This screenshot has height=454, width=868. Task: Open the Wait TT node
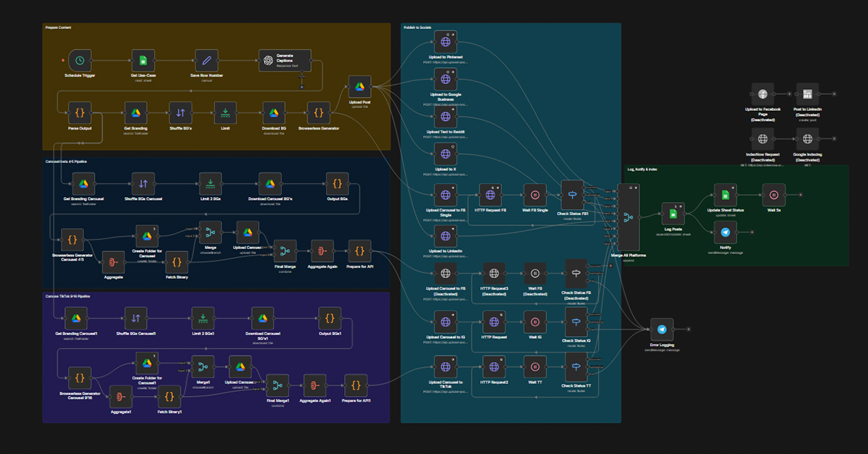pos(535,366)
